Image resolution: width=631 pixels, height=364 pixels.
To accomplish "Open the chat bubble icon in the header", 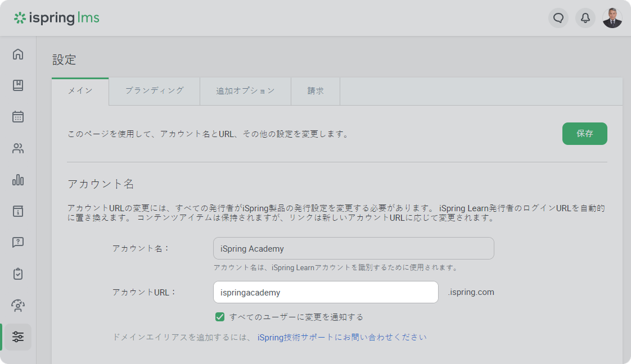I will click(558, 18).
